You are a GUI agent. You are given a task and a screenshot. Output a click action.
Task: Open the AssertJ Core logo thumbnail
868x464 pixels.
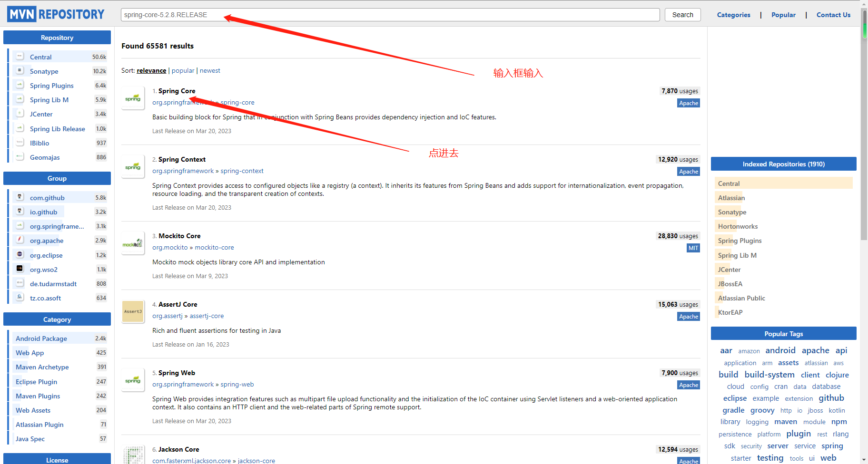coord(133,312)
